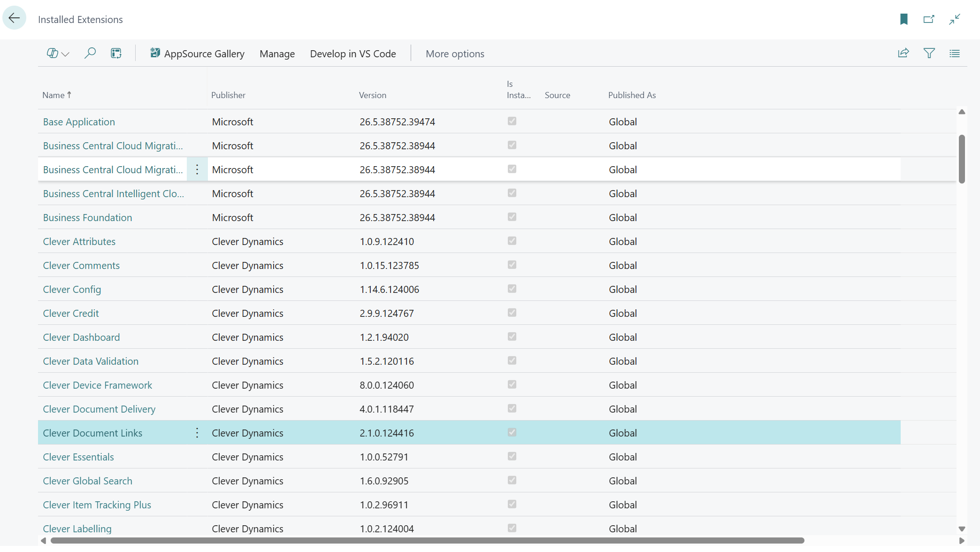Click the back navigation arrow

click(x=14, y=18)
